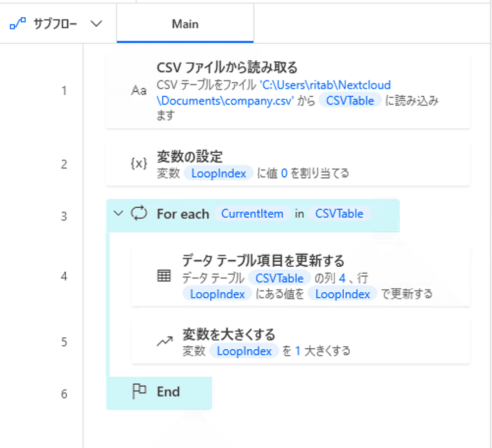Click the CurrentItem variable in For each
This screenshot has width=492, height=448.
pyautogui.click(x=252, y=214)
